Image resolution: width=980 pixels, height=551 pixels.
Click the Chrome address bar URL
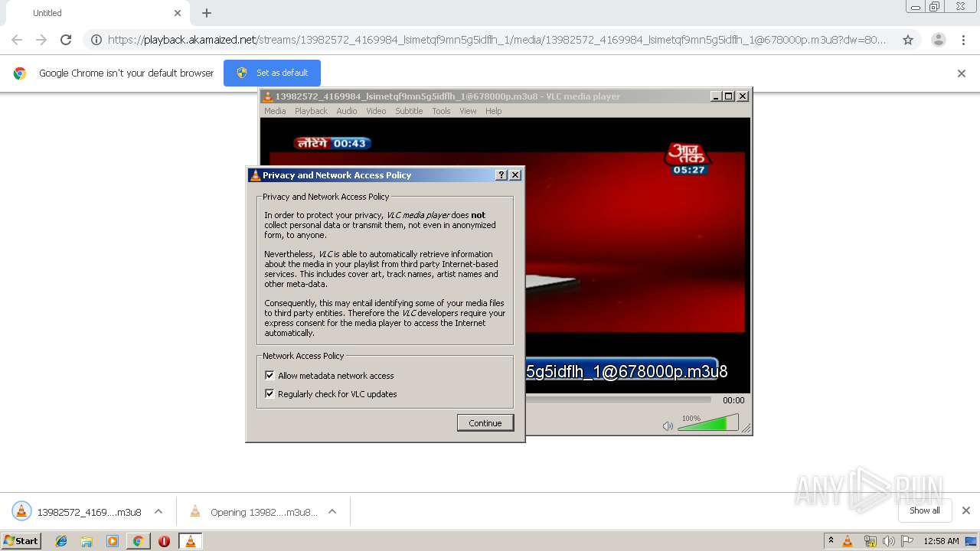497,40
